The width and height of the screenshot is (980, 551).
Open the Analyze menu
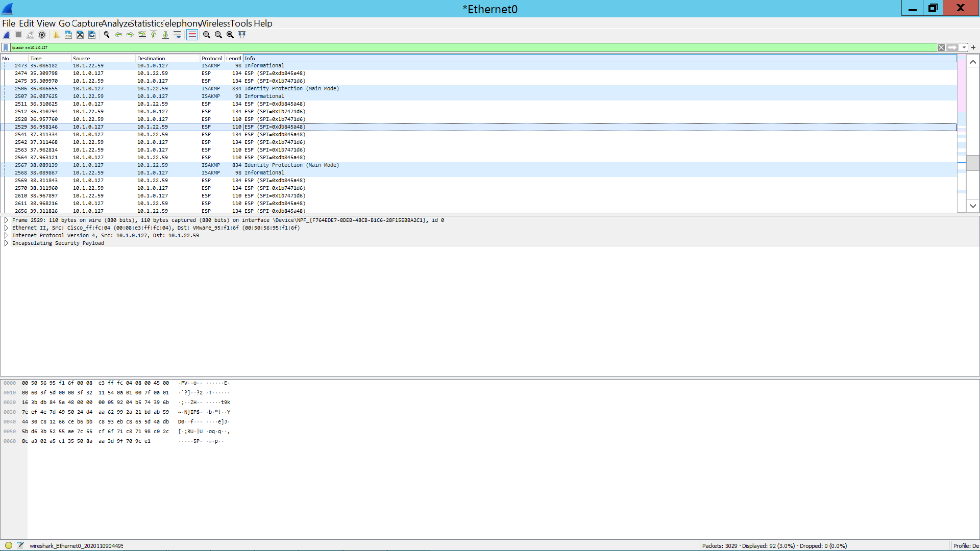pos(115,23)
